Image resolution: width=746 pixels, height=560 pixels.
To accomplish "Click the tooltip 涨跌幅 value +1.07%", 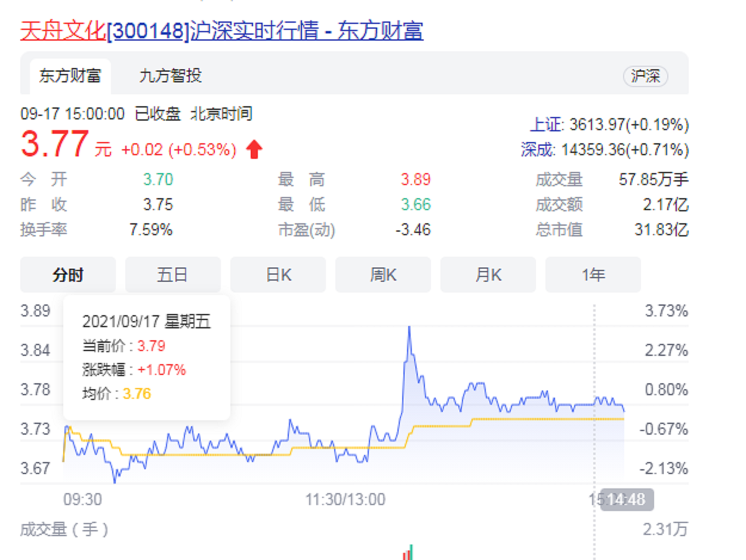I will point(162,370).
